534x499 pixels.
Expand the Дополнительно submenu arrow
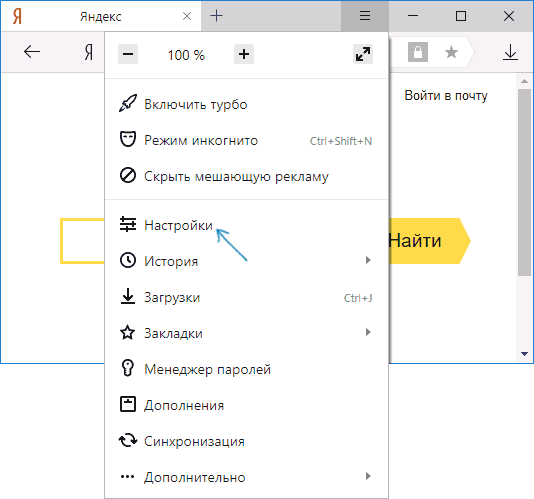(368, 476)
